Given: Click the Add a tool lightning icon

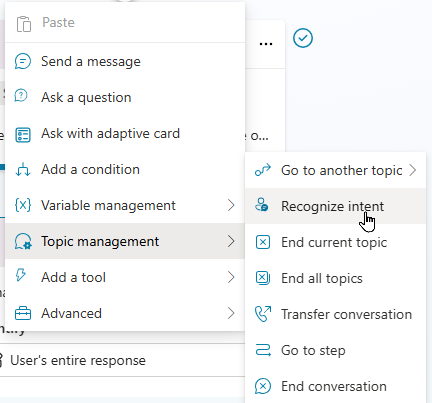Looking at the screenshot, I should (21, 275).
